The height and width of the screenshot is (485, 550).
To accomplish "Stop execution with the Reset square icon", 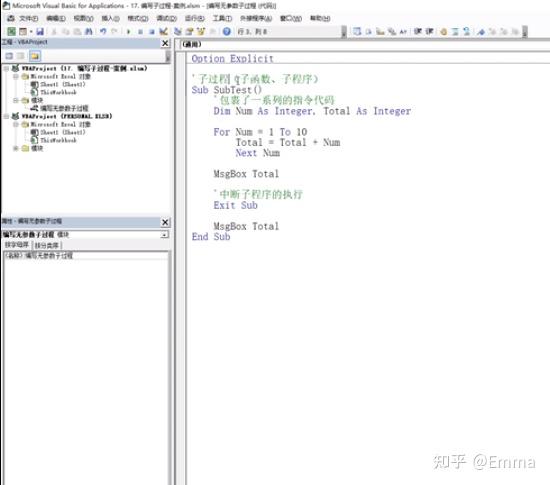I will (x=152, y=32).
